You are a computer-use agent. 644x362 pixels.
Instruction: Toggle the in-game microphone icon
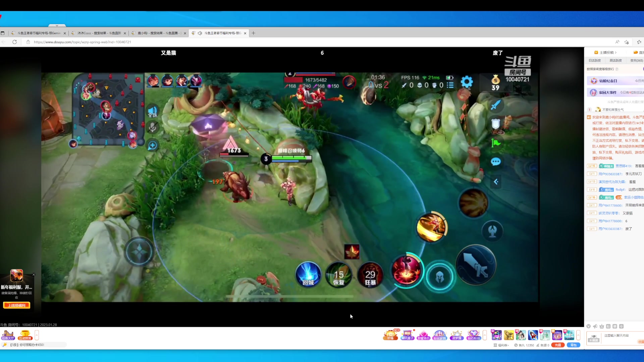coord(152,127)
